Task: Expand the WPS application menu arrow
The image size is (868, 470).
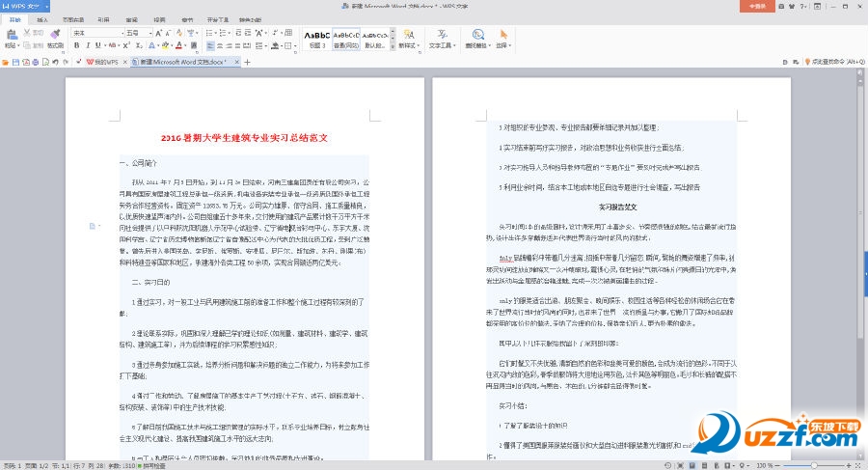Action: (x=47, y=6)
